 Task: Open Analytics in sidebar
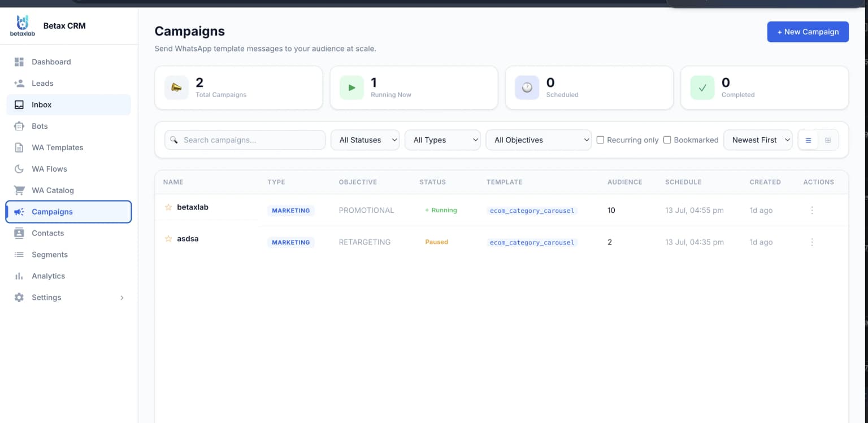coord(69,276)
